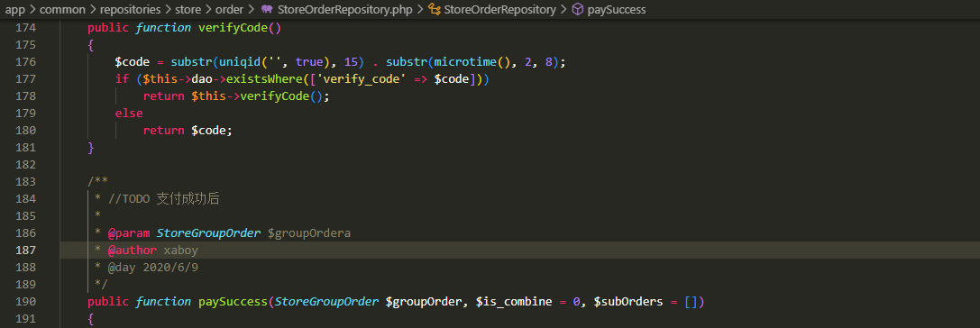Viewport: 980px width, 328px height.
Task: Click line number 174 in the gutter
Action: (25, 28)
